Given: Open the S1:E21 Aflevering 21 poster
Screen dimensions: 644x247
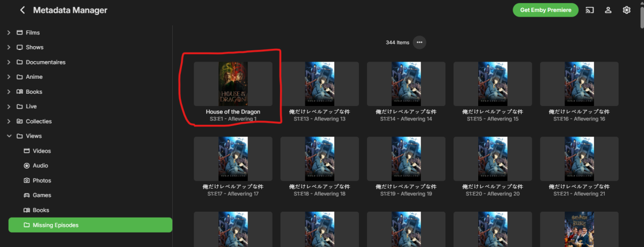Looking at the screenshot, I should (579, 159).
